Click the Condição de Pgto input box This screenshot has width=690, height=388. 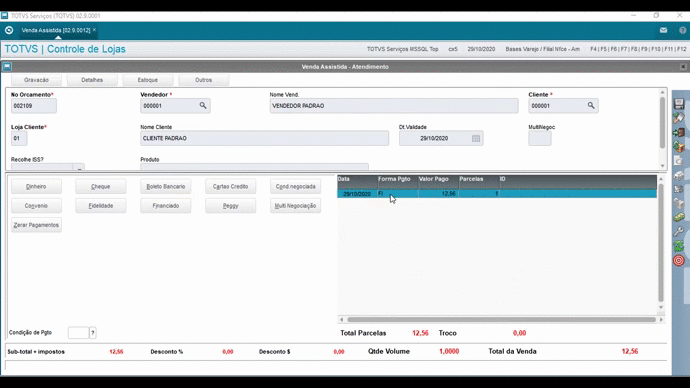coord(78,333)
